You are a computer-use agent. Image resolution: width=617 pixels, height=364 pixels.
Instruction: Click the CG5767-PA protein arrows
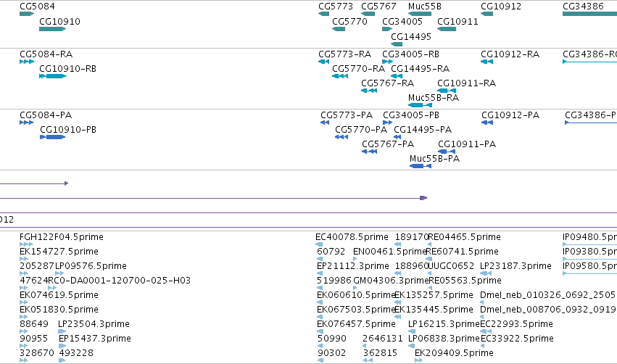coord(370,152)
